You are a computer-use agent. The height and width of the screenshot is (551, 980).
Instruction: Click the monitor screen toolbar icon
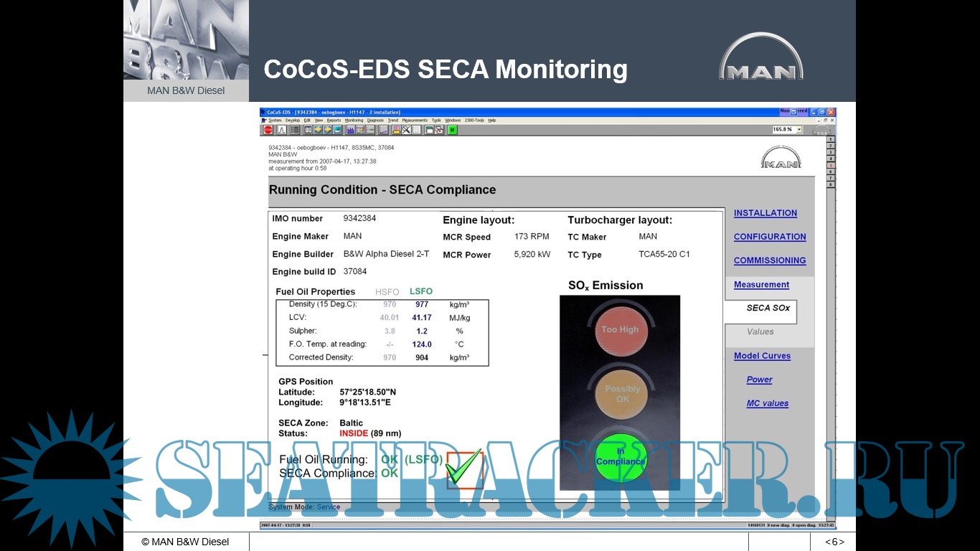point(337,130)
